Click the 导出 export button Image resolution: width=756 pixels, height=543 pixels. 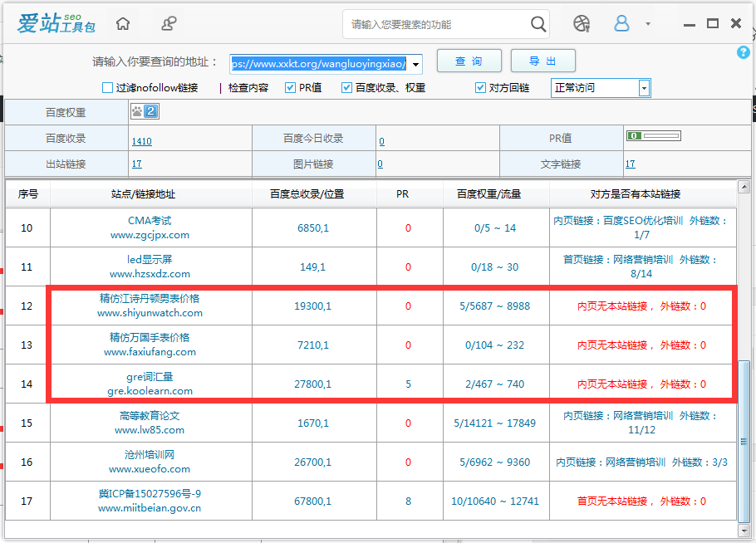(542, 61)
